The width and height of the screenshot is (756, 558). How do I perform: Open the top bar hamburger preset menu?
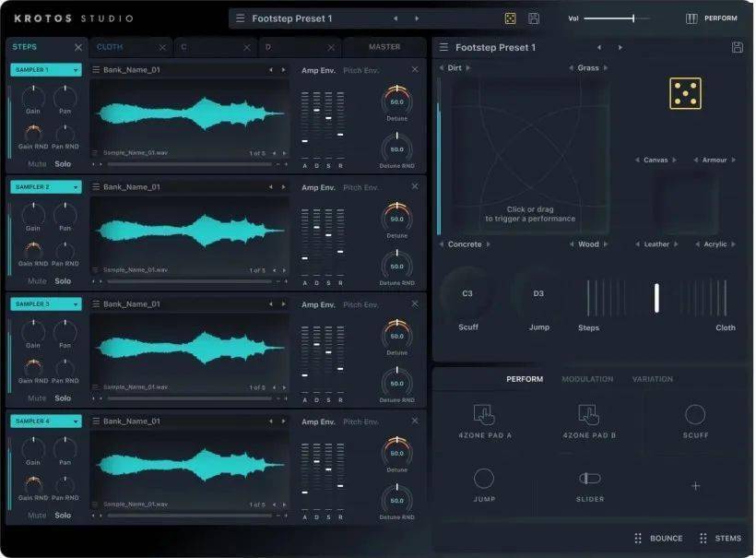(241, 18)
